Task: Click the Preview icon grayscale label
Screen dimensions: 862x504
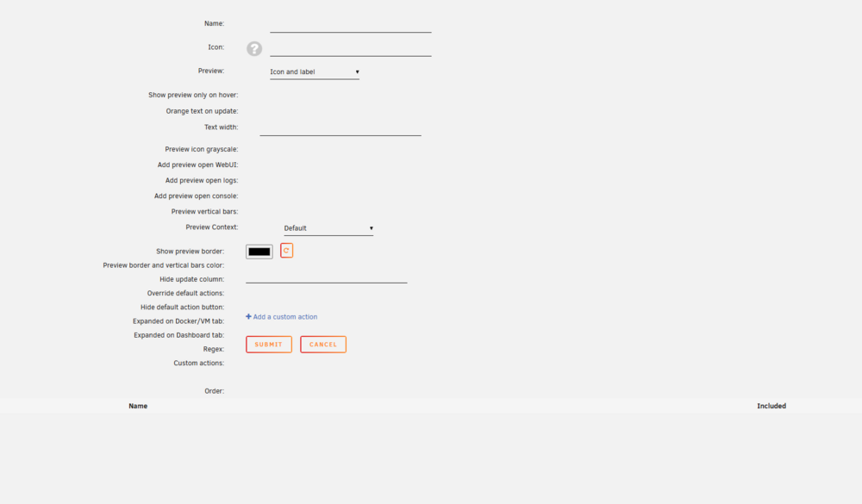Action: click(201, 150)
